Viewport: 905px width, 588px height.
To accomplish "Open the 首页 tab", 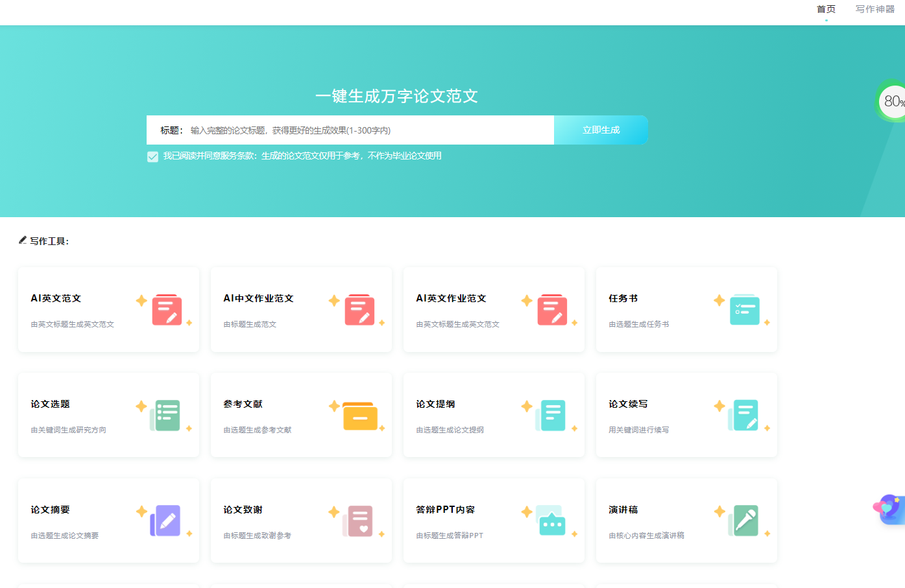I will [x=826, y=9].
